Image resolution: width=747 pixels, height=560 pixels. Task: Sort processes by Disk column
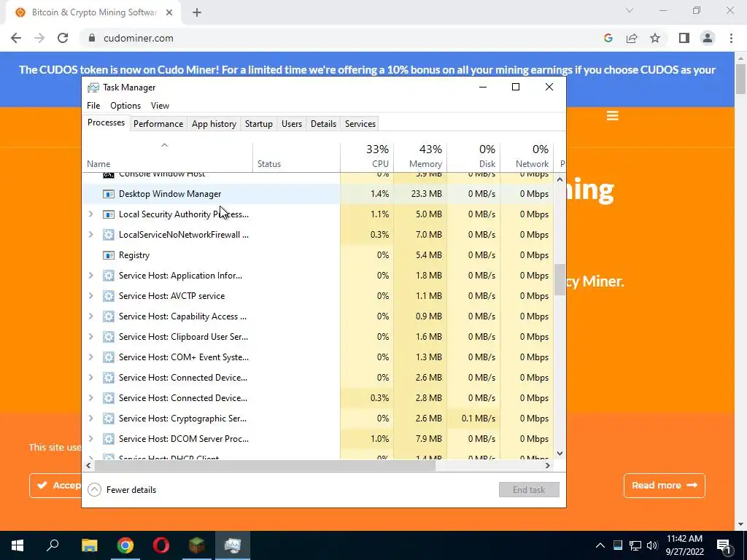click(x=473, y=156)
